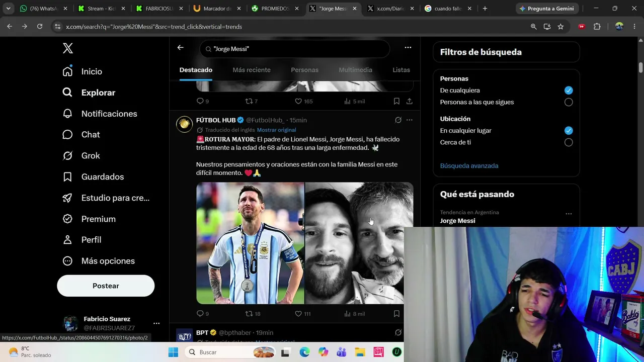This screenshot has width=644, height=362.
Task: Click the Postear button
Action: (x=106, y=286)
